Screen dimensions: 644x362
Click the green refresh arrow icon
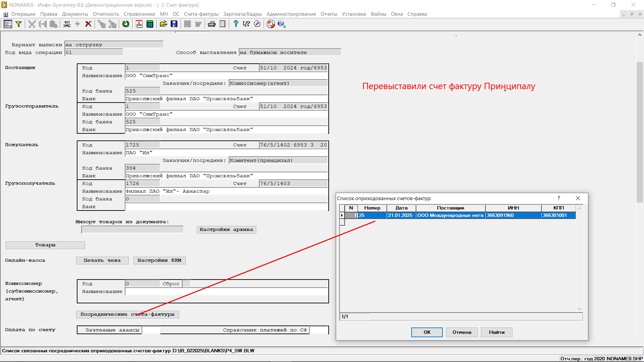[126, 24]
